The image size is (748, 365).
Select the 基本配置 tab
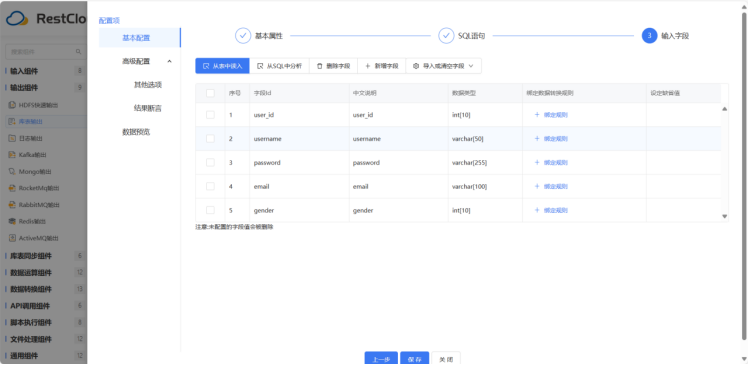(140, 38)
